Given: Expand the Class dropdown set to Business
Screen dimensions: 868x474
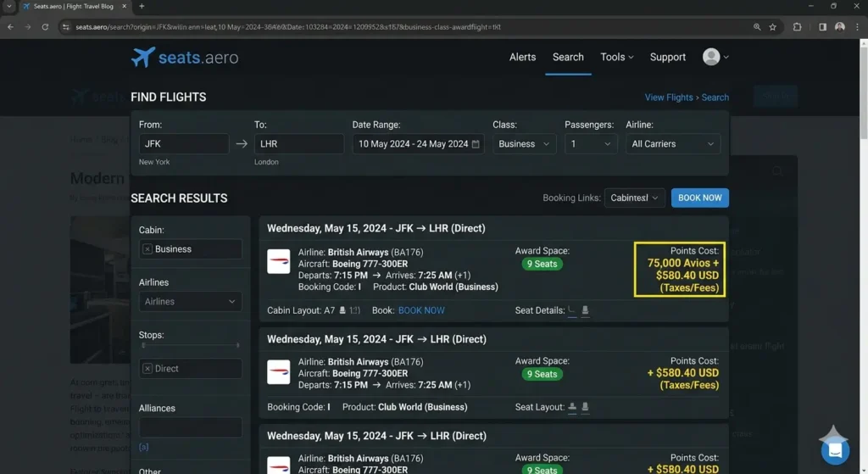Looking at the screenshot, I should point(524,144).
